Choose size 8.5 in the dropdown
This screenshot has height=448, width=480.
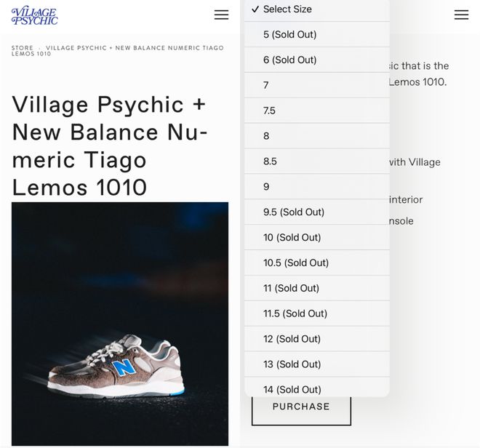317,161
